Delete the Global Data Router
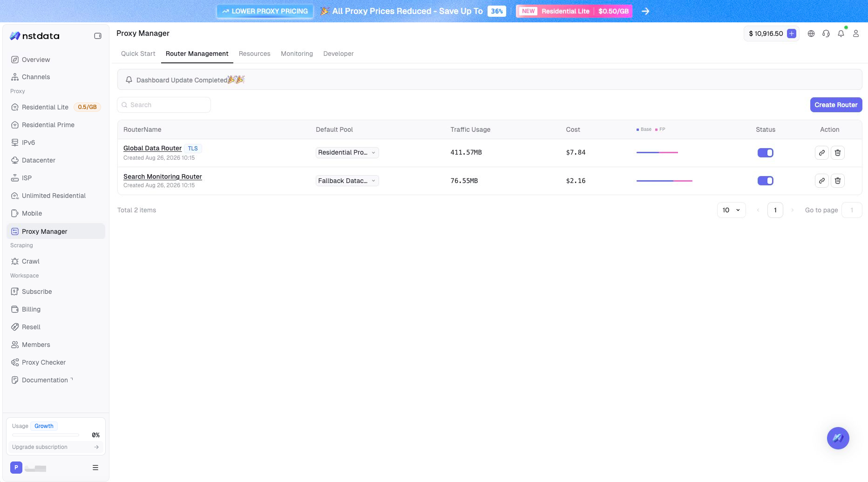Viewport: 868px width, 482px height. (838, 153)
